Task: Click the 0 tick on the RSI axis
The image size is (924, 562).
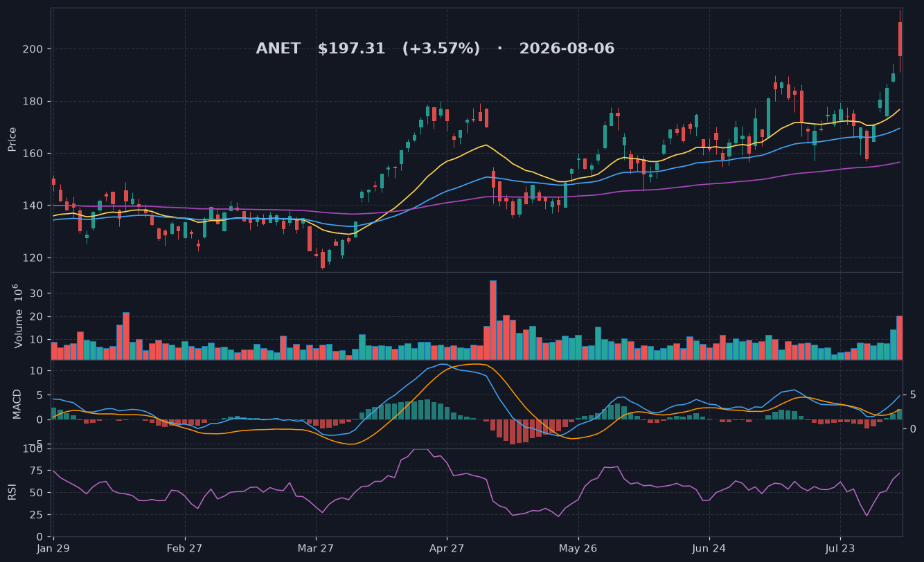Action: click(x=41, y=537)
